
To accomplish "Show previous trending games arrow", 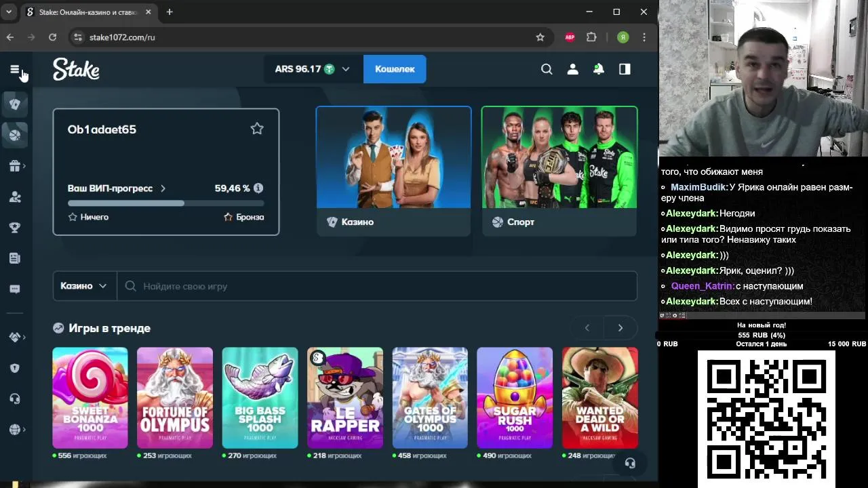I will [x=587, y=328].
